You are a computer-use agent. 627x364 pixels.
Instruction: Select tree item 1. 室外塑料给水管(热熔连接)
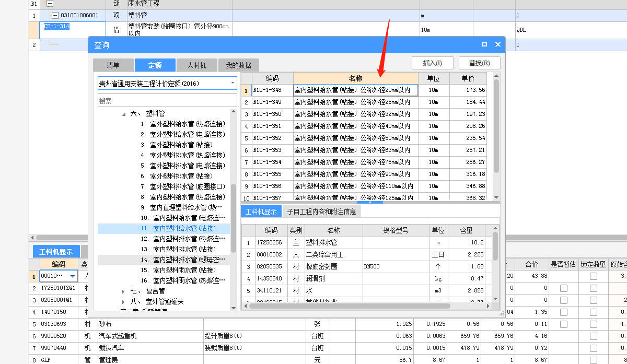pyautogui.click(x=183, y=124)
